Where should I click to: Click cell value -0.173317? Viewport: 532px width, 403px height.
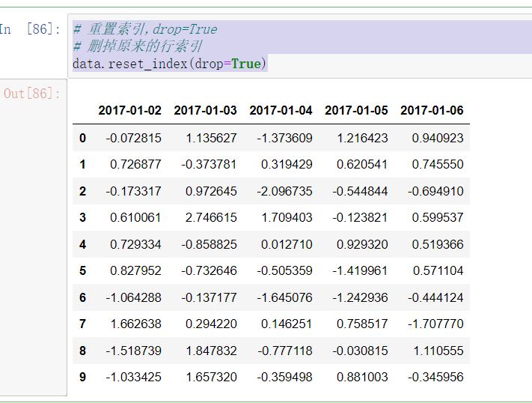133,191
